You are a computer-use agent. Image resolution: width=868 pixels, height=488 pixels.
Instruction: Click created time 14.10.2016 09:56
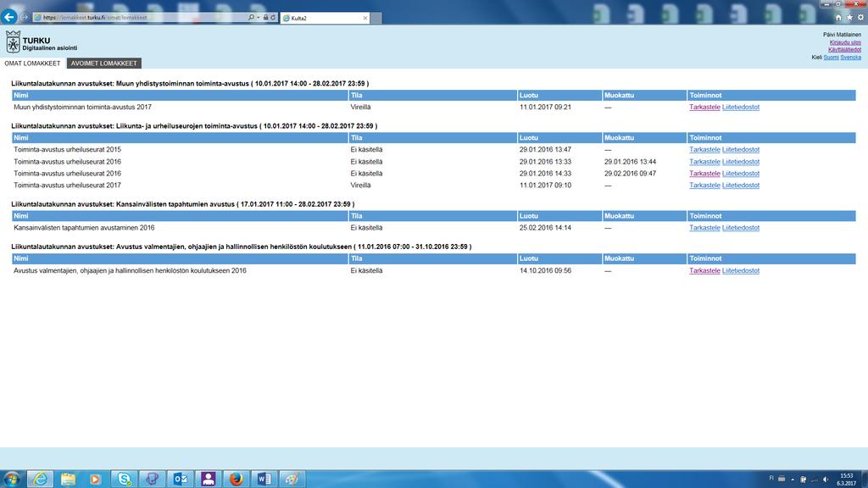(545, 271)
